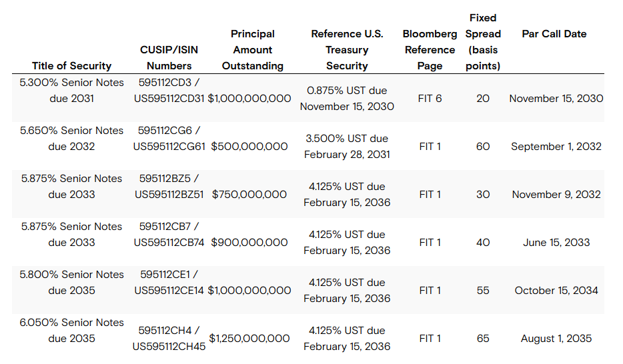
Task: Click the 3.500% UST due February 28, 2031 cell
Action: click(347, 146)
